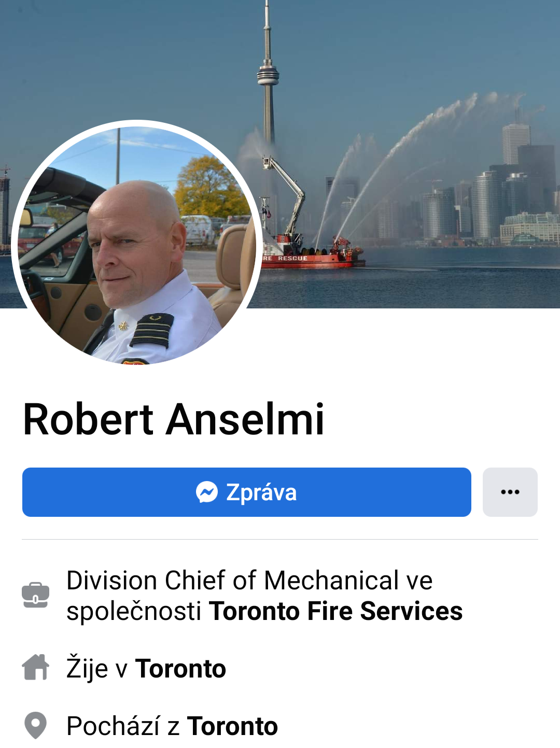
Task: Select the Robert Anselmi profile name
Action: 174,419
